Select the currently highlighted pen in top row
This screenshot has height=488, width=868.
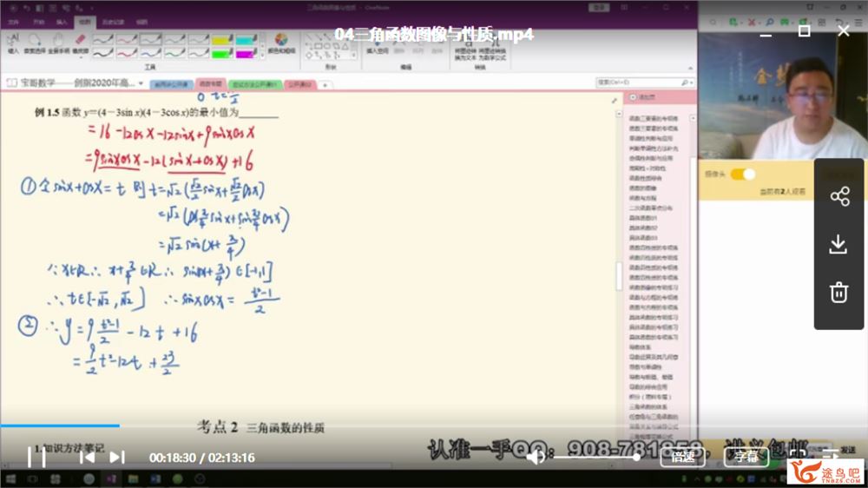point(150,39)
